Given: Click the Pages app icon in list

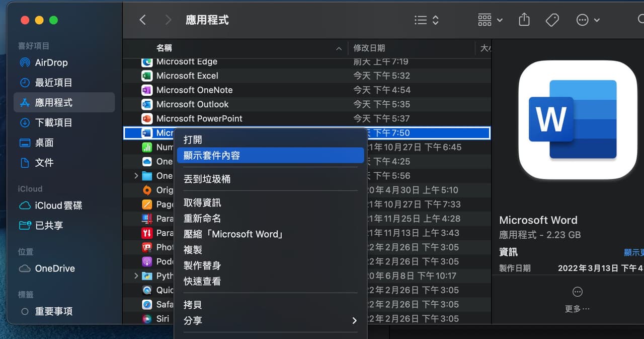Looking at the screenshot, I should 147,204.
